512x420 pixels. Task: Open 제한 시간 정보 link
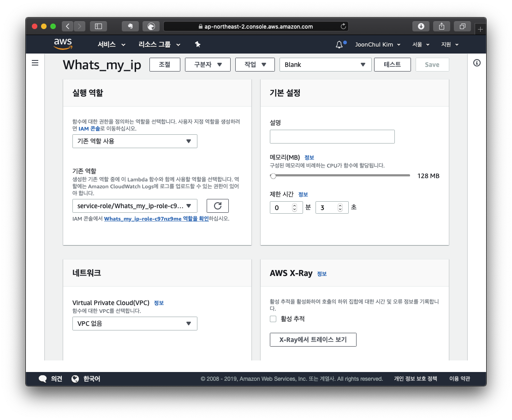[x=303, y=194]
